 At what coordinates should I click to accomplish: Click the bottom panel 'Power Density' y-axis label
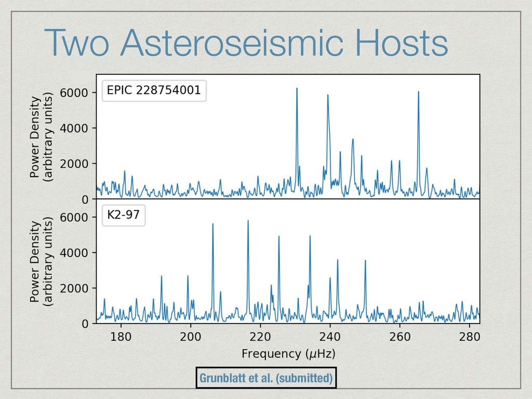point(42,262)
